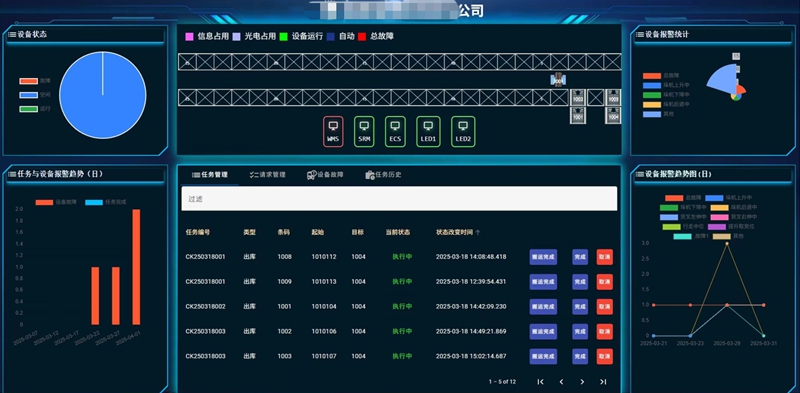Click the red 总故障 color swatch in rack legend
The image size is (800, 393).
point(362,37)
